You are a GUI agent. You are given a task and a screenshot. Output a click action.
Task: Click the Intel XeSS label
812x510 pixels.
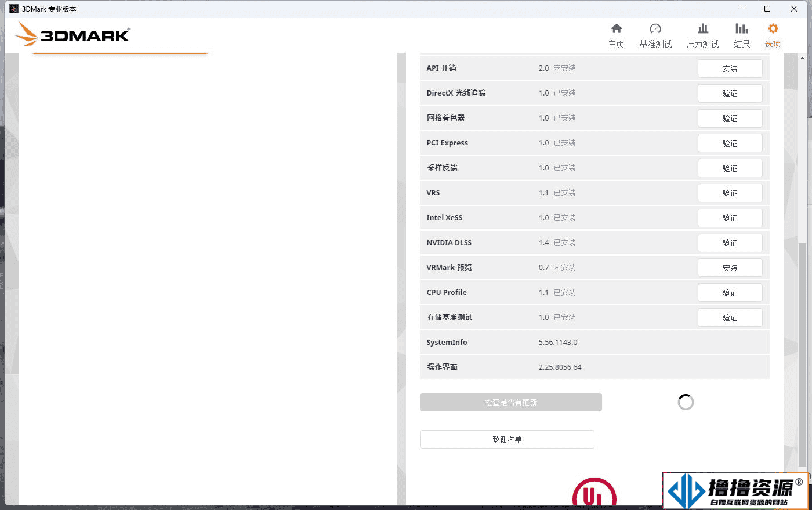pos(444,217)
